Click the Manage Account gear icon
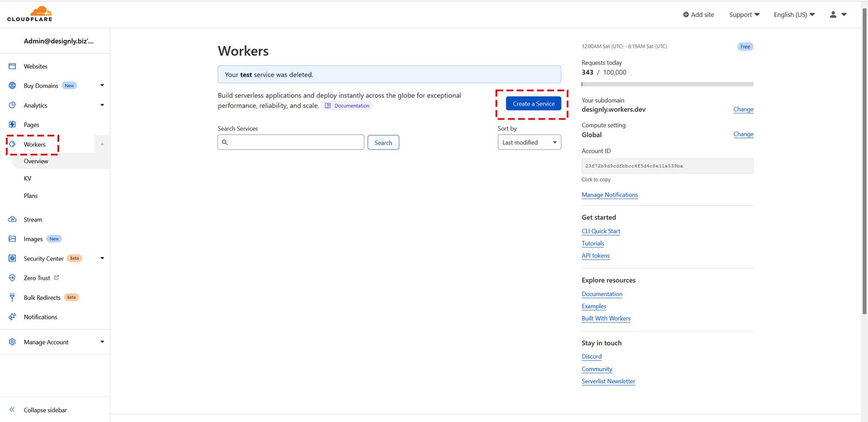This screenshot has height=422, width=868. tap(12, 342)
